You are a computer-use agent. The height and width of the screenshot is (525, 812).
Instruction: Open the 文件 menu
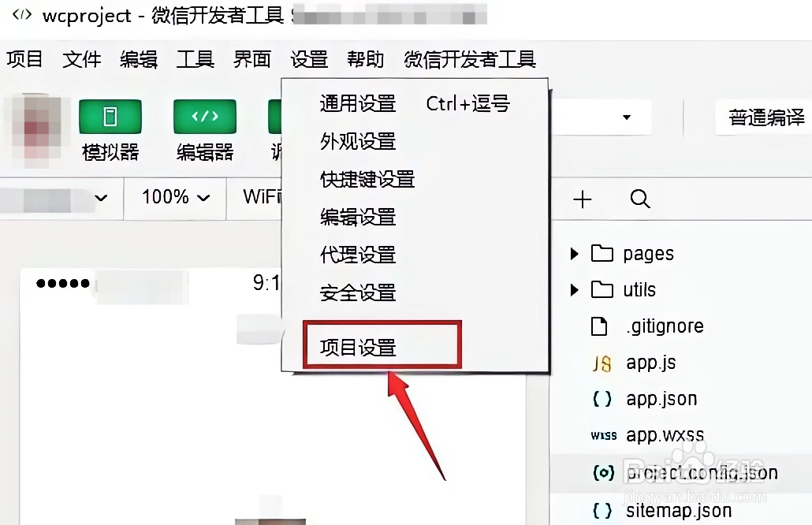point(81,59)
